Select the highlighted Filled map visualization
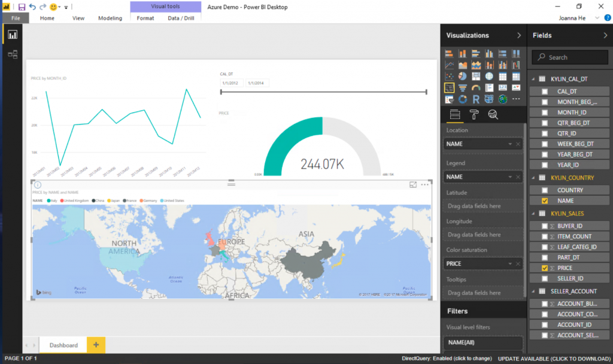The image size is (613, 364). pyautogui.click(x=449, y=88)
